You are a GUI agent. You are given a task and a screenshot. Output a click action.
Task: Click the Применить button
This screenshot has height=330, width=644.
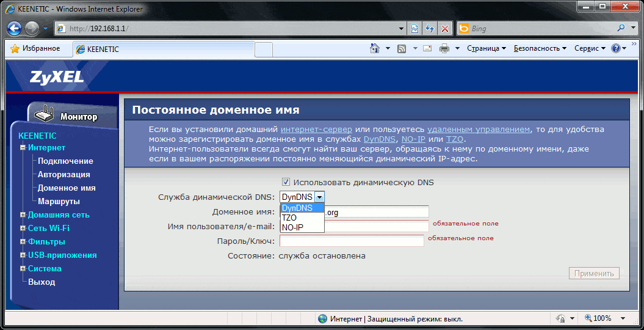(x=593, y=273)
